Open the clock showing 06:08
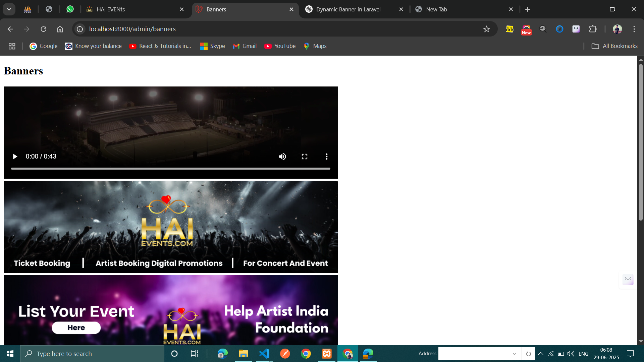This screenshot has width=644, height=362. 606,354
